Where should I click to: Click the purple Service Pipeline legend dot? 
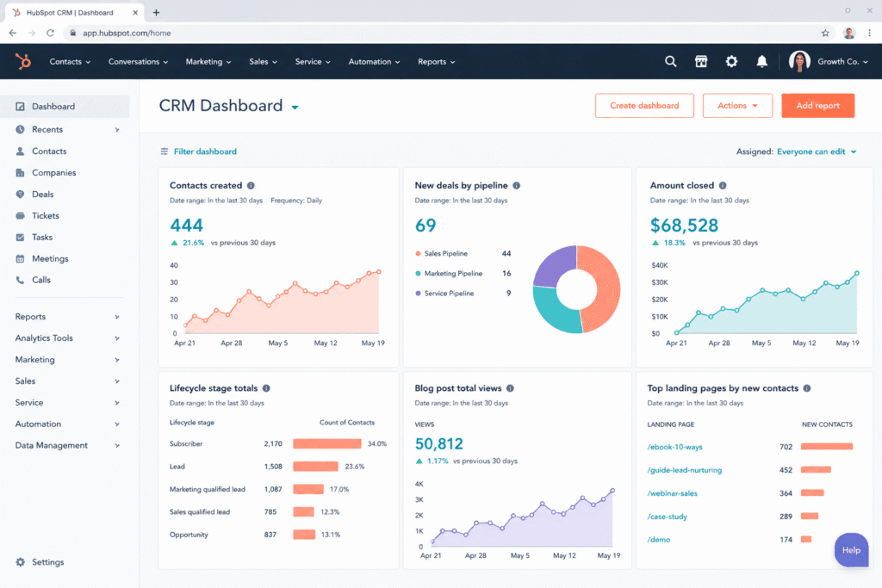(x=418, y=294)
